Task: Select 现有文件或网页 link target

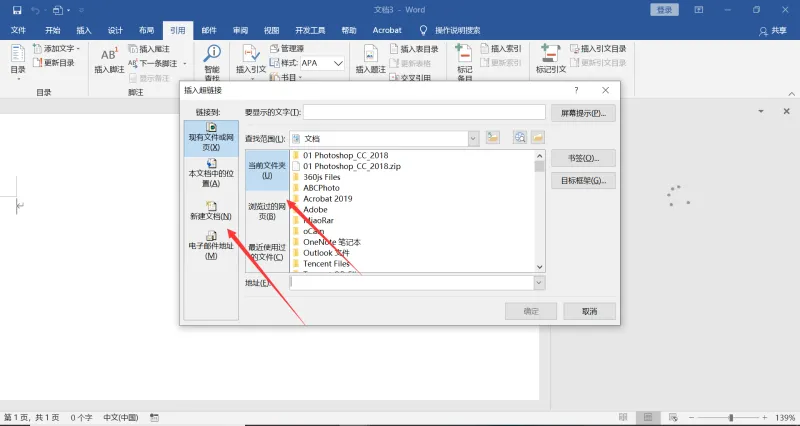Action: 211,136
